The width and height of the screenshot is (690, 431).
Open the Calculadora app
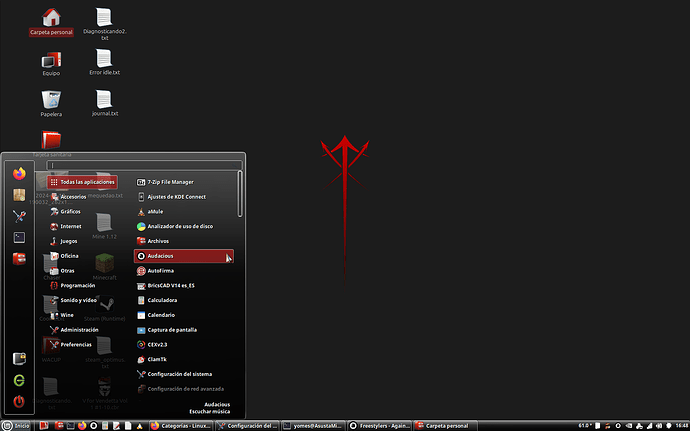pos(184,300)
